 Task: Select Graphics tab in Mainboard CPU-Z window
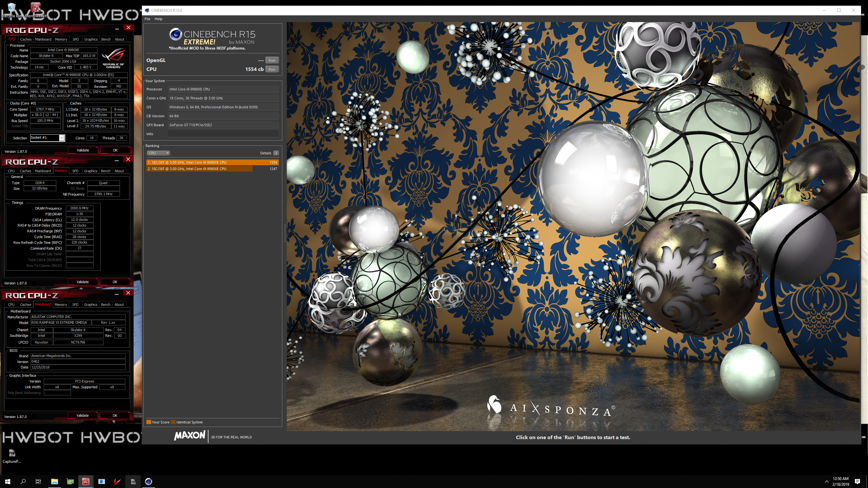pyautogui.click(x=91, y=305)
